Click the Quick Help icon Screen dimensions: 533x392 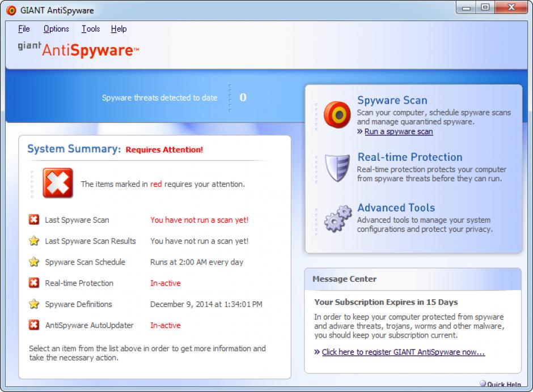(x=483, y=384)
